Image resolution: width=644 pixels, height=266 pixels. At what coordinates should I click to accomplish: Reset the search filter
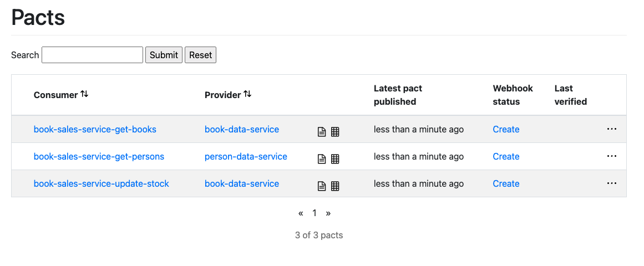(x=200, y=55)
